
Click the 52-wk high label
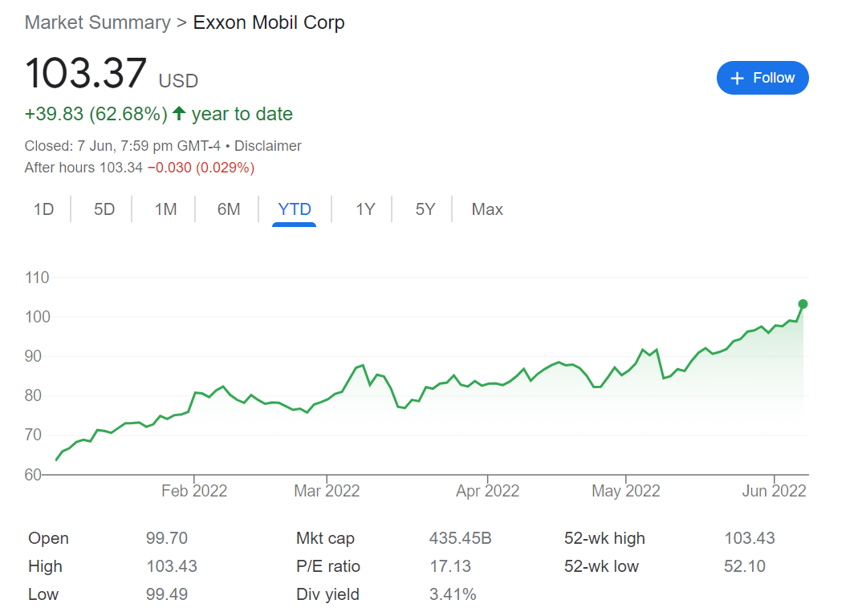[604, 538]
